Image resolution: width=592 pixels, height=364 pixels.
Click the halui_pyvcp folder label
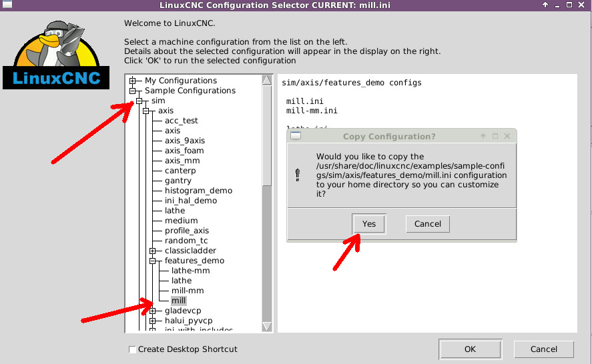188,321
